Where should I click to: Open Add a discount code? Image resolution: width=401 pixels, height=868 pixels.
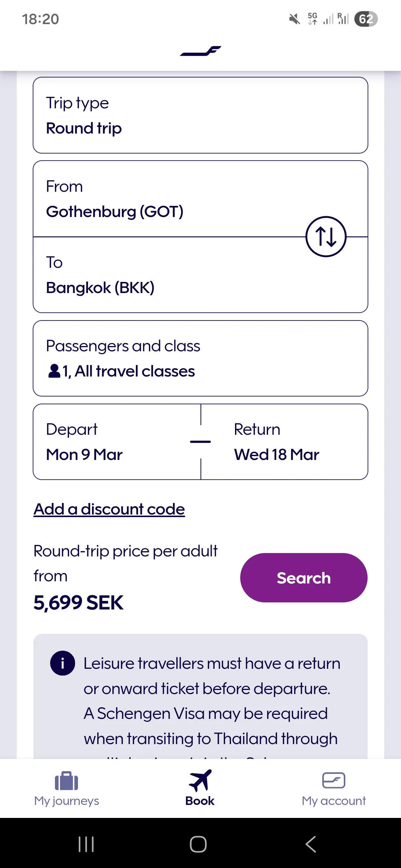coord(109,509)
